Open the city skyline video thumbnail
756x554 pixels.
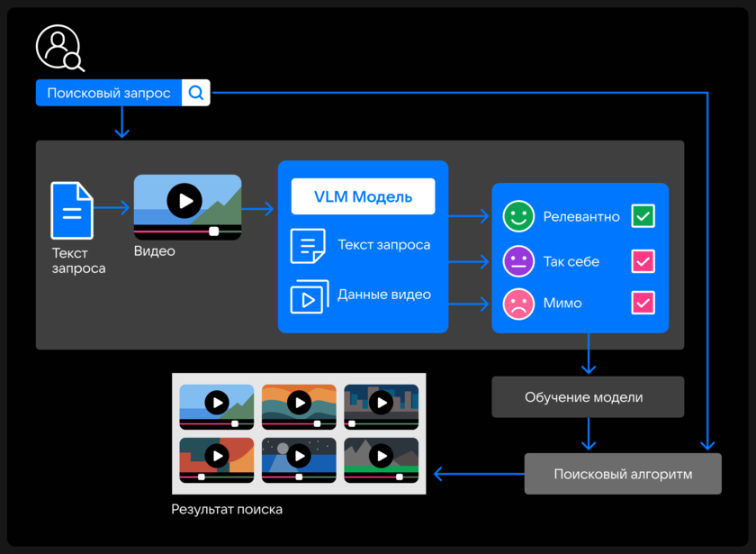tap(382, 404)
